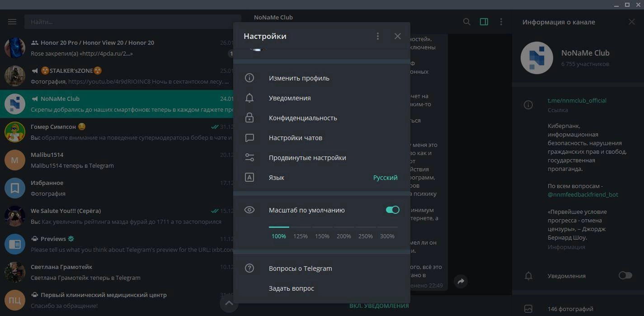Open Гомер Симпсон chat
The height and width of the screenshot is (316, 644).
pyautogui.click(x=117, y=132)
